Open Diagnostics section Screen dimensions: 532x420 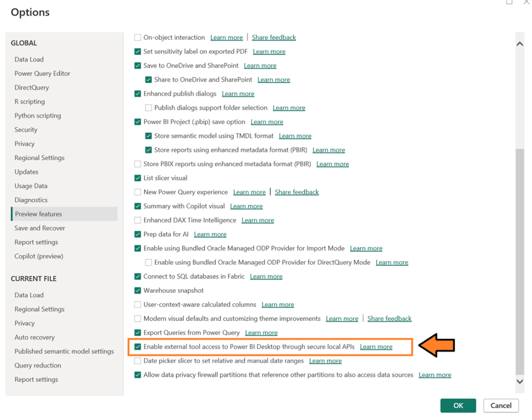click(31, 200)
